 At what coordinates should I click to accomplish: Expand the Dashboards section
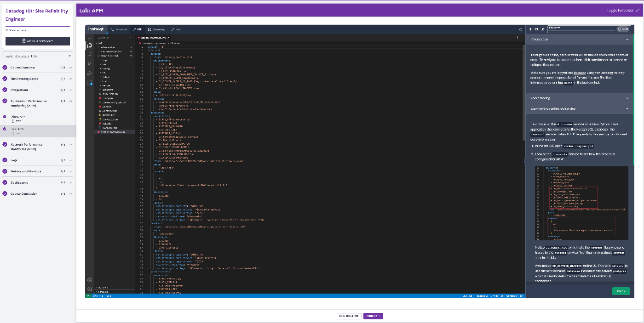tap(38, 182)
